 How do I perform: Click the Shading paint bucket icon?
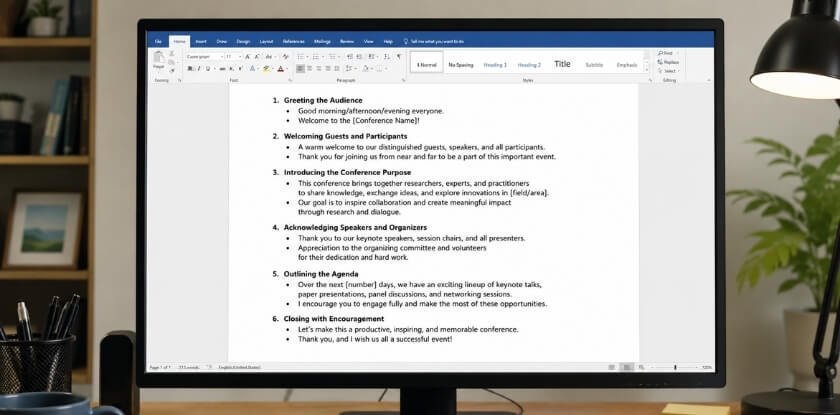365,69
